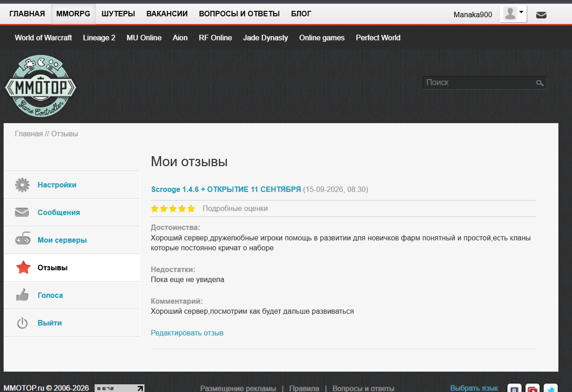Open the Jade Dynasty category
Screen dimensions: 572x392
[265, 38]
